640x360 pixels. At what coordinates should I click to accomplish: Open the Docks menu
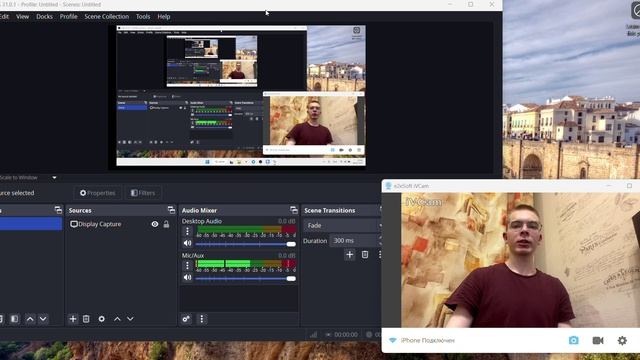tap(44, 17)
